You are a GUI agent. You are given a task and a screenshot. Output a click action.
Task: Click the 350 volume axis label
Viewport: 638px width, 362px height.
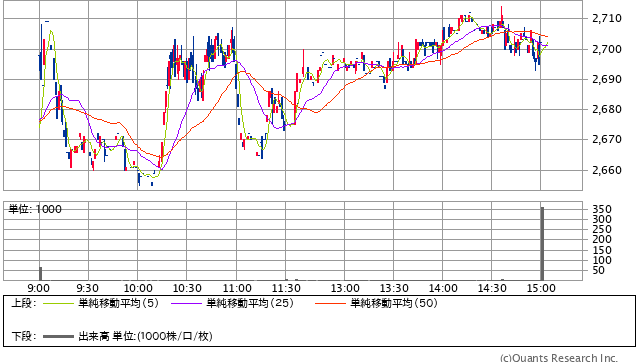tap(602, 209)
